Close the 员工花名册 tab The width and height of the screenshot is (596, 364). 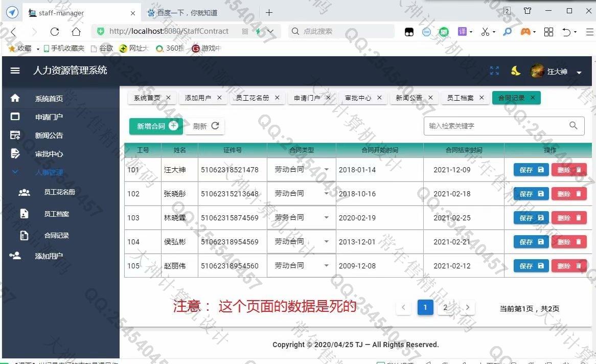[277, 98]
